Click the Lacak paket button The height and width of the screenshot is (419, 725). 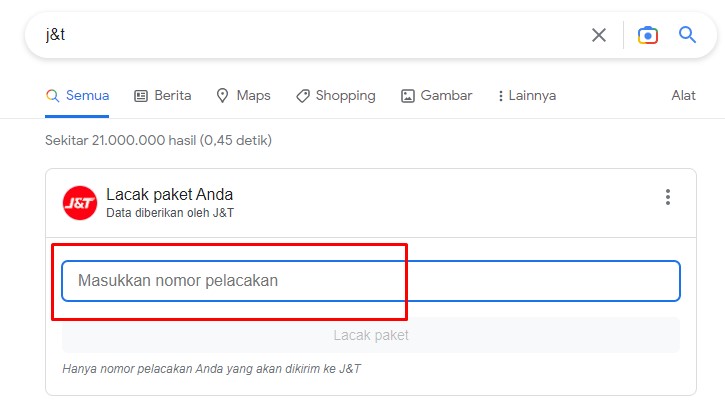tap(371, 335)
